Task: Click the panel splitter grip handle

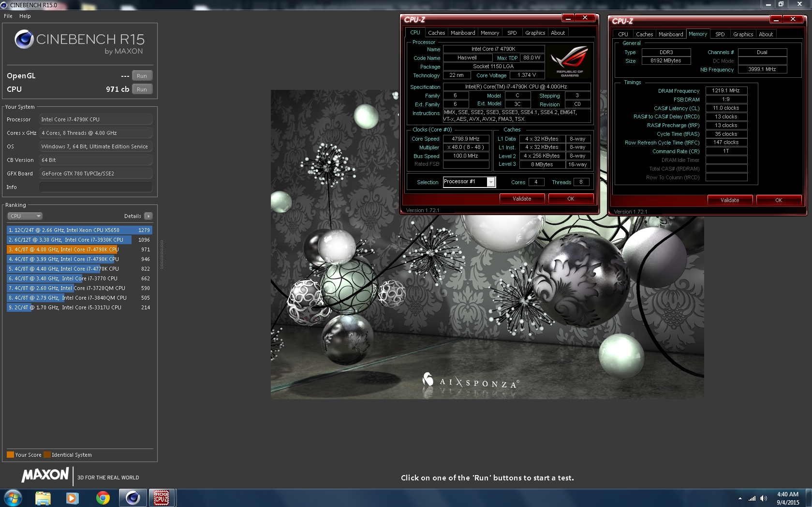Action: coord(162,254)
